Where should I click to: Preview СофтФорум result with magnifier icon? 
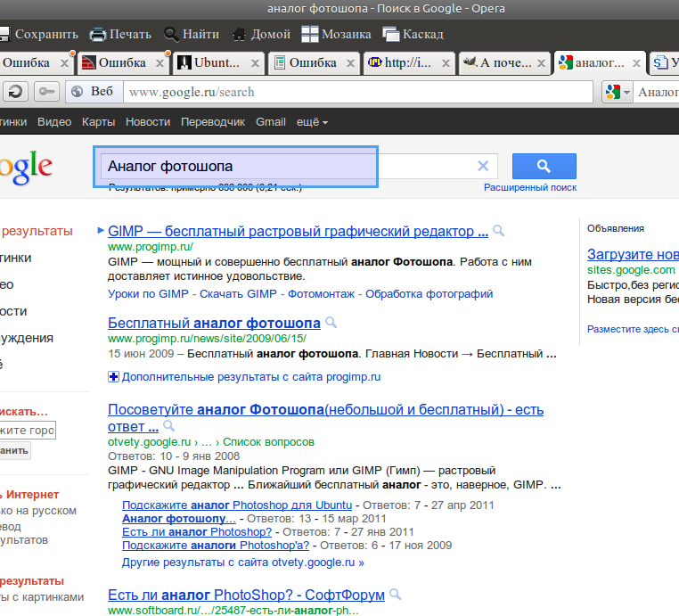pyautogui.click(x=395, y=595)
